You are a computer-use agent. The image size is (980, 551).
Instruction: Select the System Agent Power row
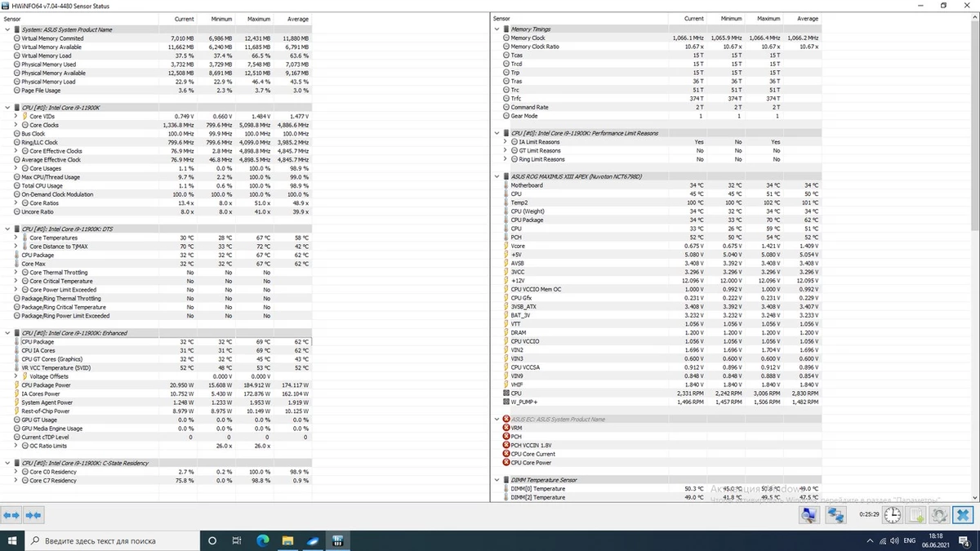click(x=159, y=402)
